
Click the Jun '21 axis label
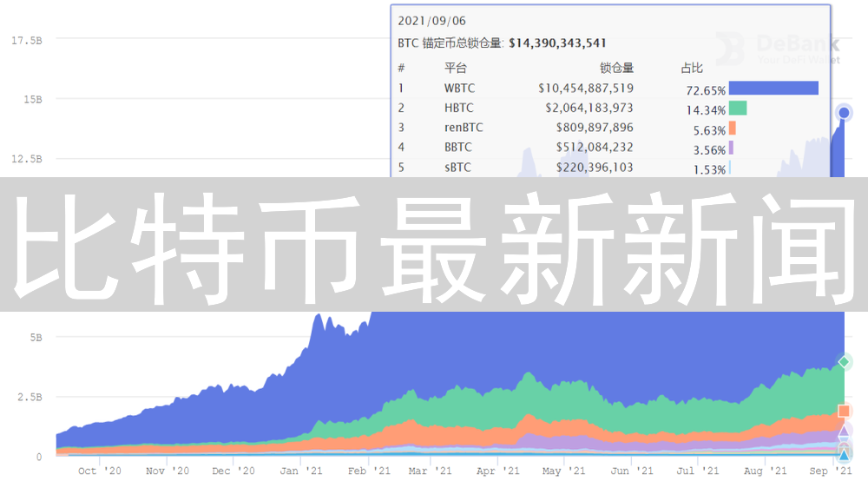pyautogui.click(x=632, y=471)
